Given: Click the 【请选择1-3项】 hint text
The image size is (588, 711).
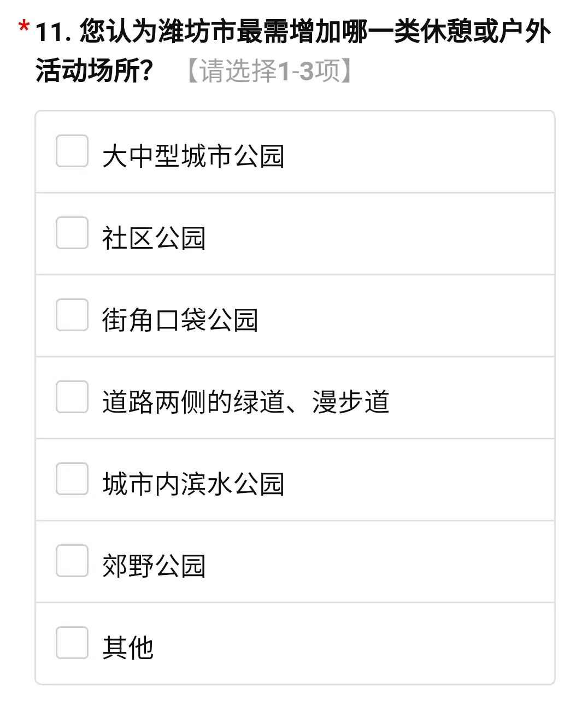Looking at the screenshot, I should pos(268,72).
